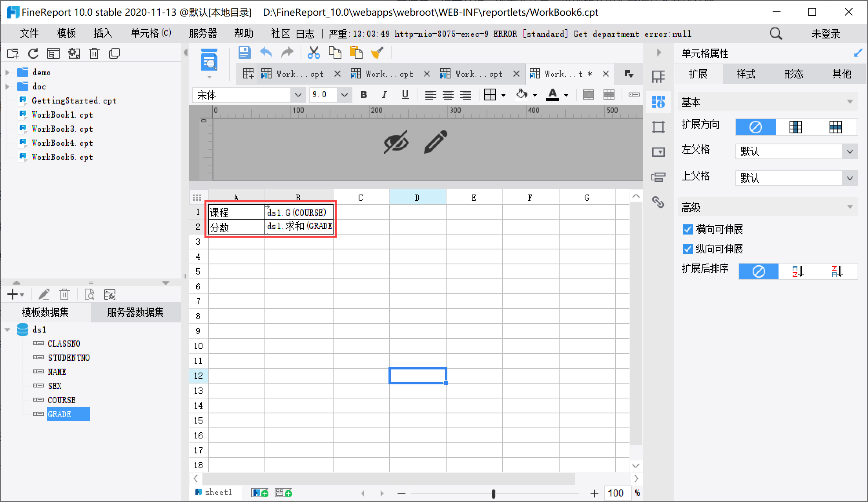Screen dimensions: 868x502
Task: Toggle 纵向可伸展 checkbox
Action: point(687,249)
